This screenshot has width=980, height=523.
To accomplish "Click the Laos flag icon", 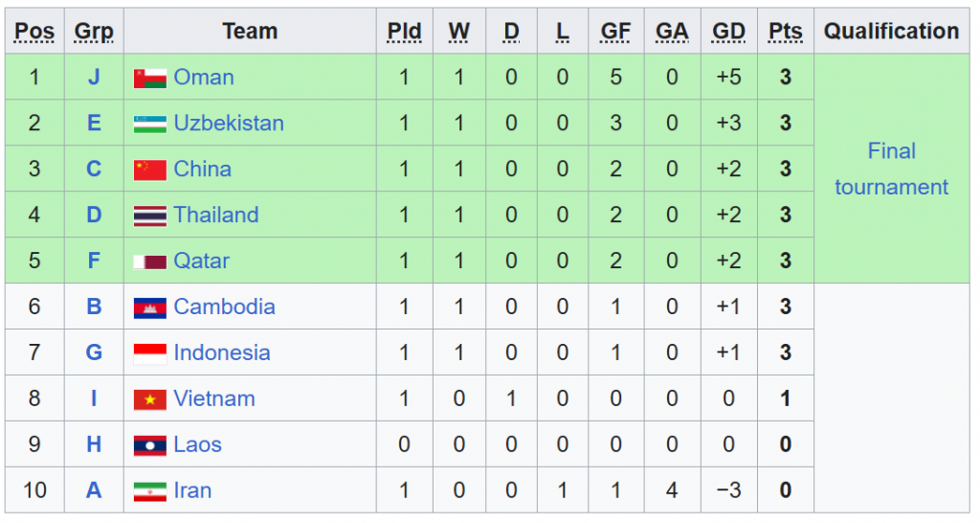I will pos(150,445).
